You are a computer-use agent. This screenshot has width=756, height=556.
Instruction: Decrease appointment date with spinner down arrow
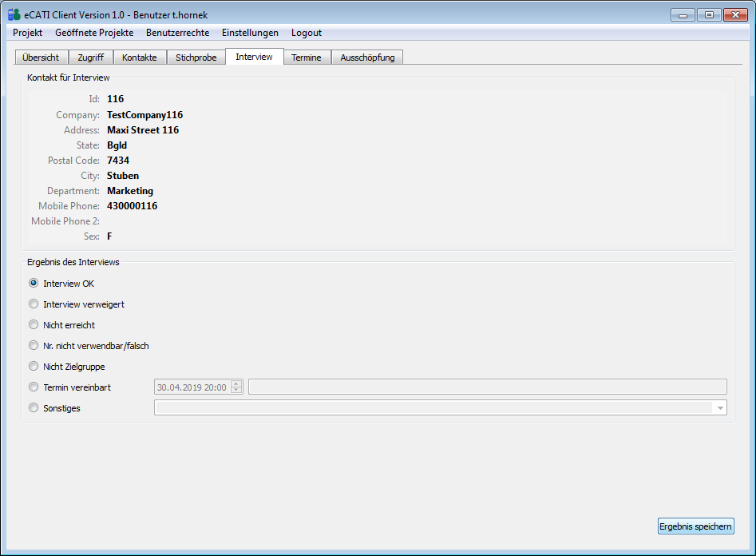236,391
